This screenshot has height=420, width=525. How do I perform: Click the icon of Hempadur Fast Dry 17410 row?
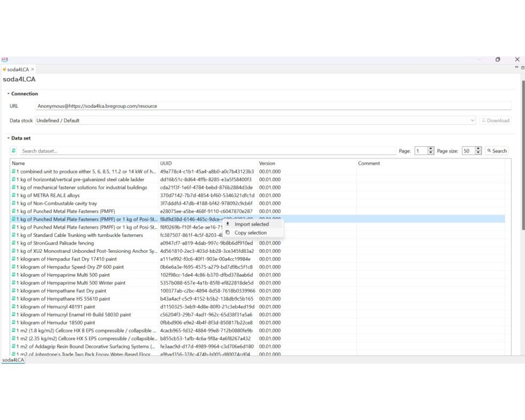pyautogui.click(x=14, y=259)
